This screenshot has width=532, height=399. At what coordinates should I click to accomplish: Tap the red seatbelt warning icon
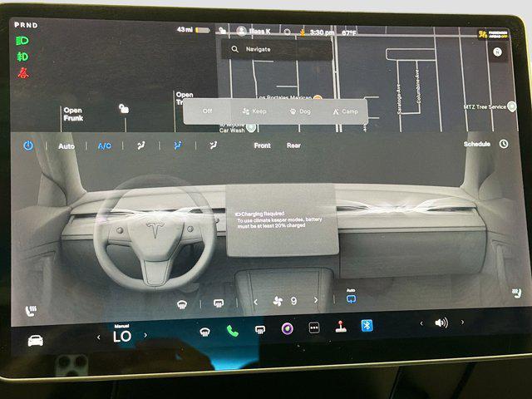(x=23, y=72)
